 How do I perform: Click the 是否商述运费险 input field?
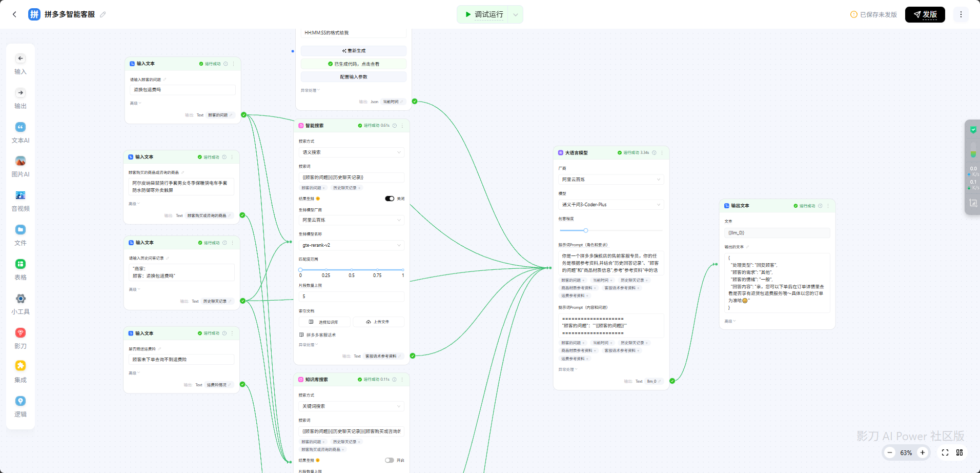pyautogui.click(x=181, y=360)
